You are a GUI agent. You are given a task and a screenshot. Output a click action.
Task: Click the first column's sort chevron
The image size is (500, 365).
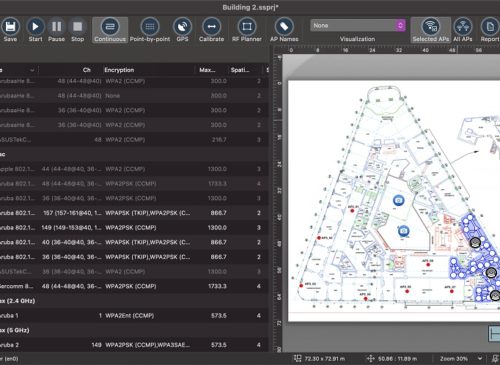click(x=32, y=70)
